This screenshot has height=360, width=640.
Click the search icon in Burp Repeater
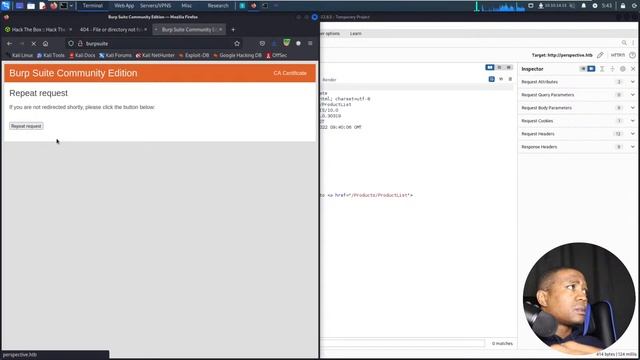(624, 42)
